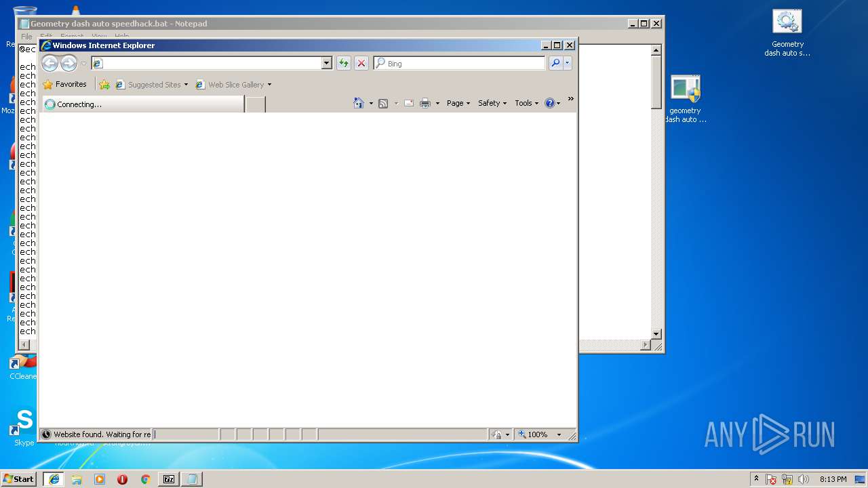Expand the Home button dropdown arrow

[x=371, y=104]
